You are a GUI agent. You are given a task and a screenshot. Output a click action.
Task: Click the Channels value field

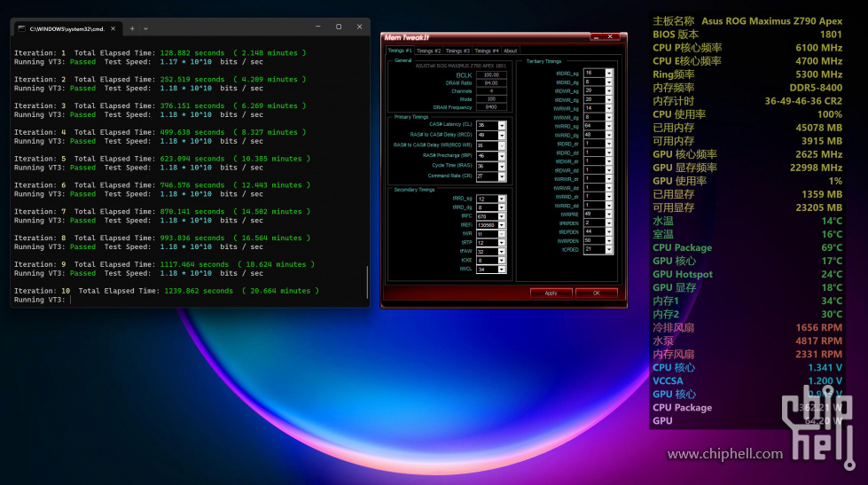tap(491, 91)
